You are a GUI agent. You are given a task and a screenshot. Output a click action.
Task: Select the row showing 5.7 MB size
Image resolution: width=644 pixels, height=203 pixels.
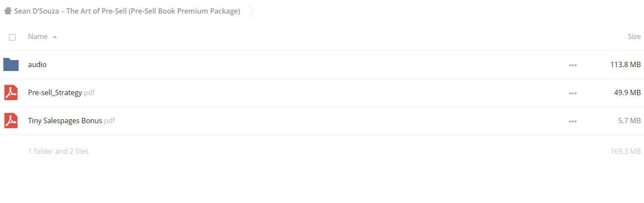(630, 121)
